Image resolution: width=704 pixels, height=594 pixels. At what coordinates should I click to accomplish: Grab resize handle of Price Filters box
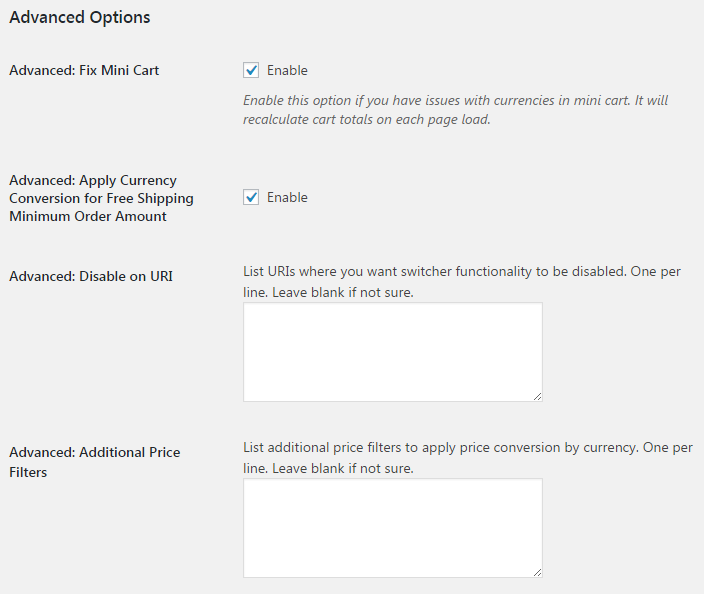click(x=537, y=572)
